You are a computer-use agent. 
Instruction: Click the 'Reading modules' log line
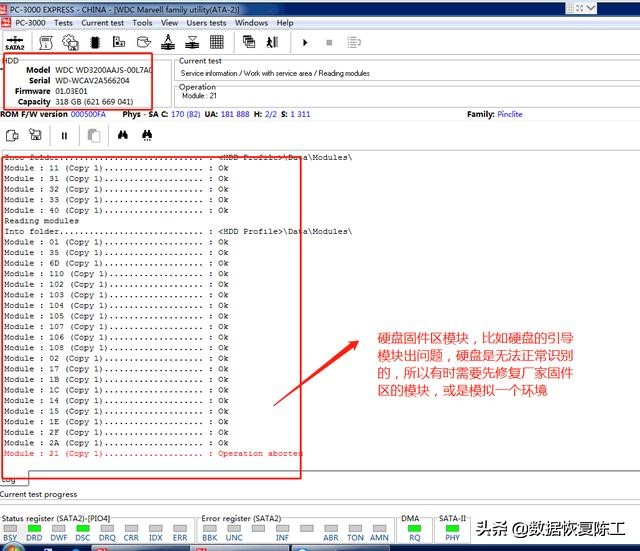click(x=41, y=221)
